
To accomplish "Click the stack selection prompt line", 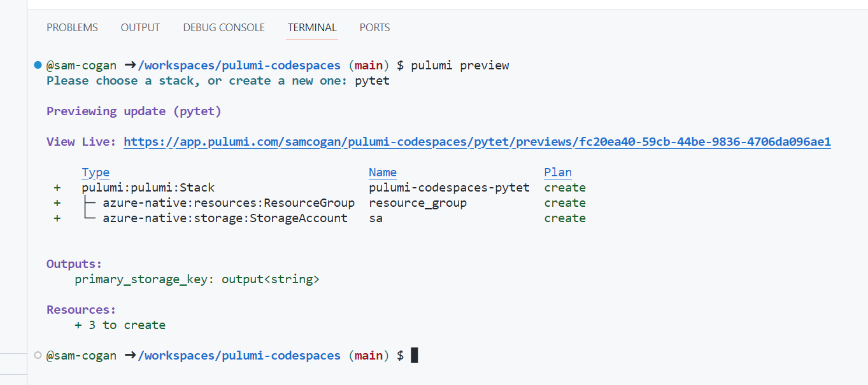I will point(218,81).
